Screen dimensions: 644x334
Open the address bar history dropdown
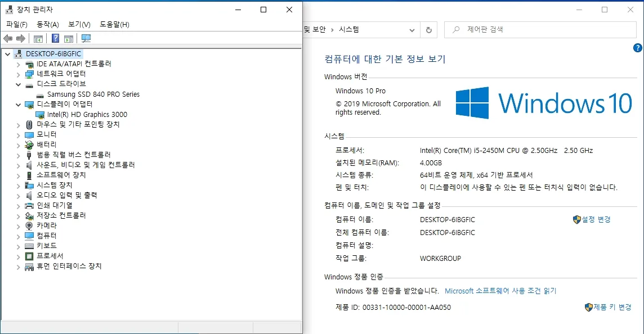[412, 30]
